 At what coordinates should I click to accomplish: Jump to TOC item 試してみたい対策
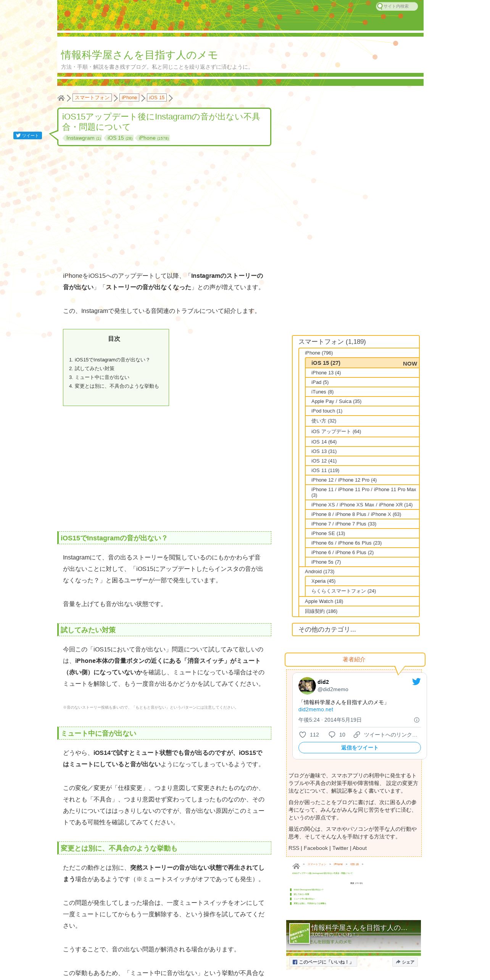point(94,369)
